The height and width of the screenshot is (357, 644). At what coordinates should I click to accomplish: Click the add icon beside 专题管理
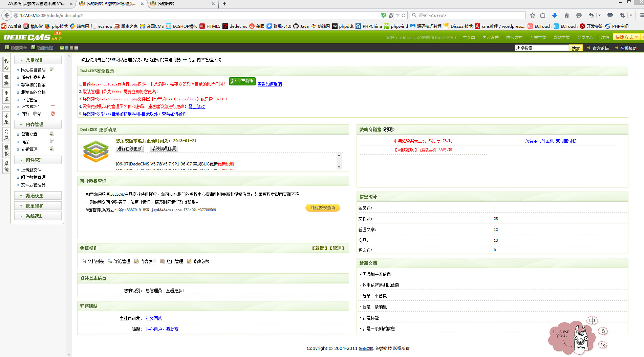52,149
